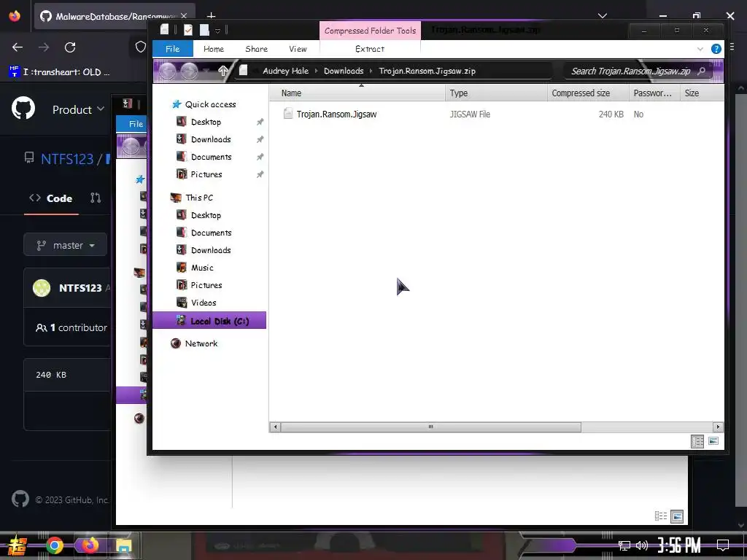Click the NTFS123 repository owner link
Screen dimensions: 747x560
(66, 158)
